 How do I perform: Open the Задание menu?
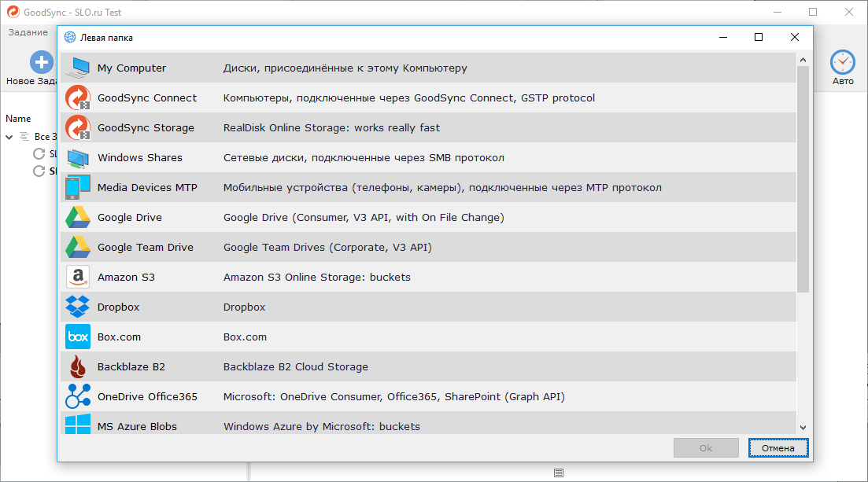(28, 32)
